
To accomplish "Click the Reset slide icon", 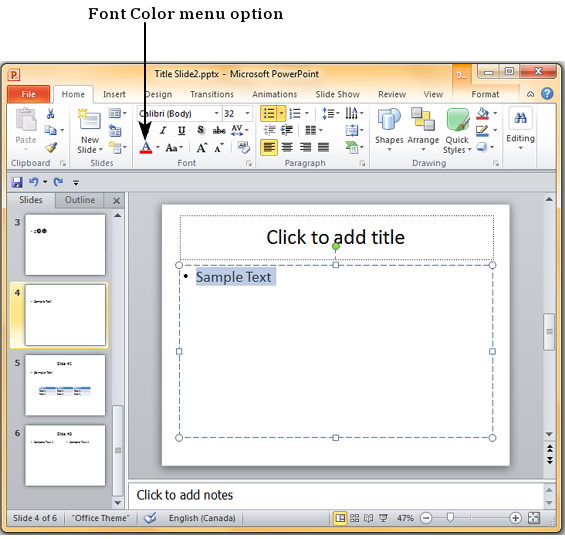I will click(115, 131).
